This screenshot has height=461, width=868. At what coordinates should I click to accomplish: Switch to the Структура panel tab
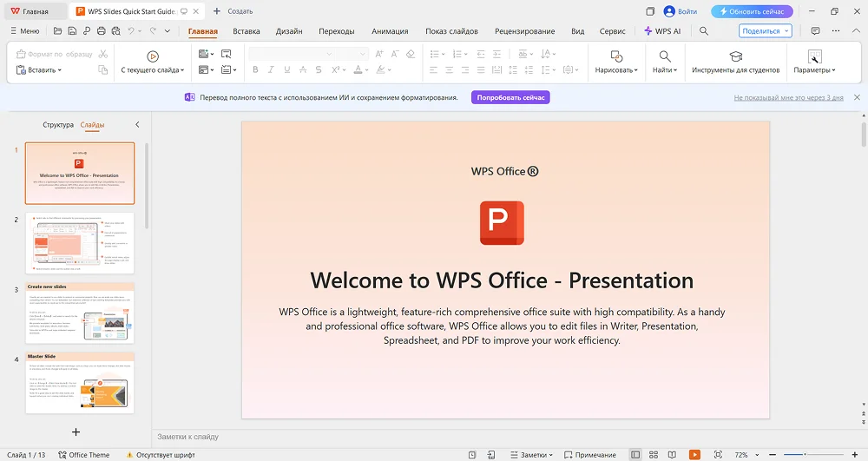pyautogui.click(x=58, y=124)
